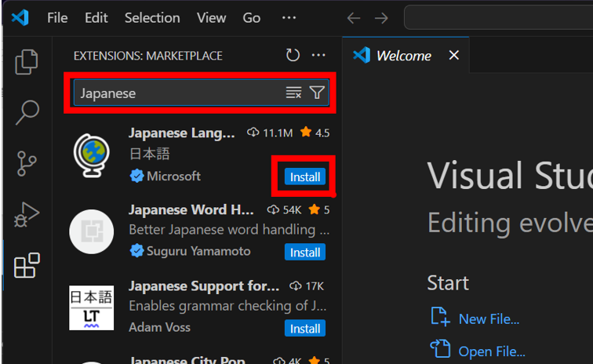Click the Adam Voss publisher name
The width and height of the screenshot is (593, 364).
(159, 327)
